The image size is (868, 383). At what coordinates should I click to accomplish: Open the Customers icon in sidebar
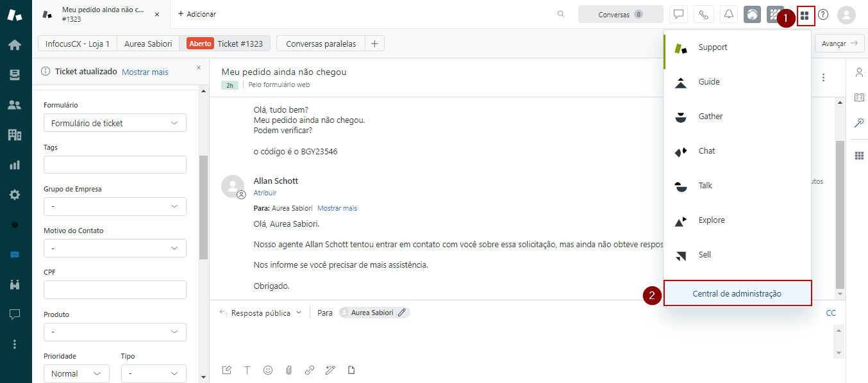15,105
